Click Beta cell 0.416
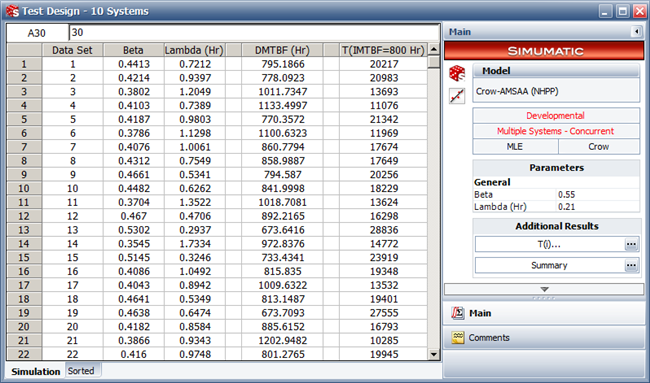Image resolution: width=650 pixels, height=383 pixels. tap(133, 354)
